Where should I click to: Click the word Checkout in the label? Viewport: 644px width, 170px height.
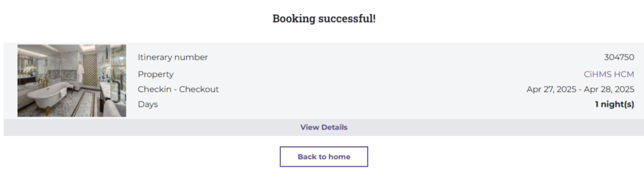click(x=199, y=89)
